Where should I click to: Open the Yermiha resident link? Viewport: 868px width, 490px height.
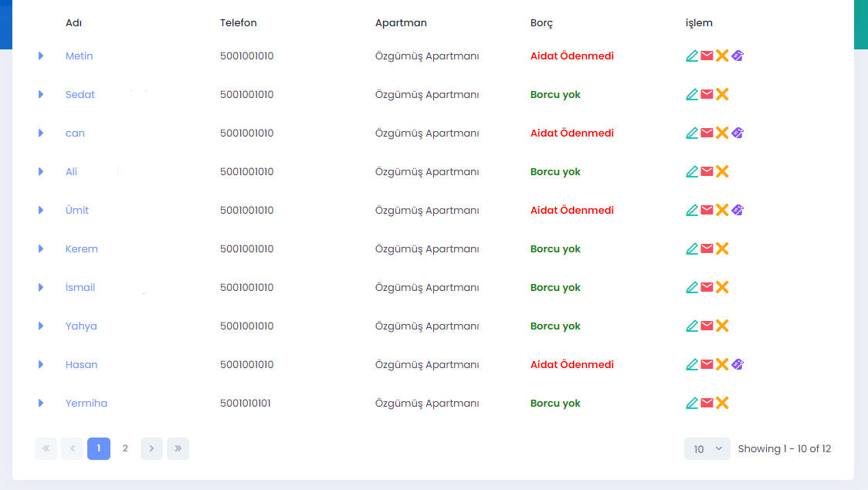tap(86, 403)
